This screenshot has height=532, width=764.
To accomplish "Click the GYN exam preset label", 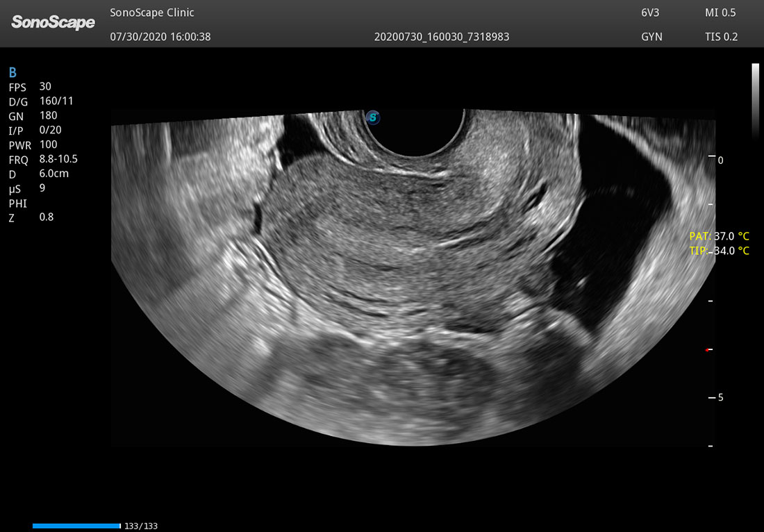I will [x=651, y=37].
